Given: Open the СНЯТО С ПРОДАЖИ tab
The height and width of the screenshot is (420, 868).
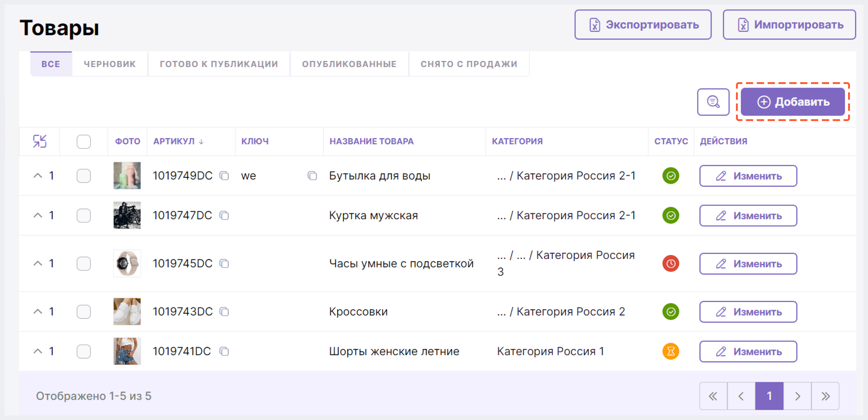Looking at the screenshot, I should pos(469,64).
